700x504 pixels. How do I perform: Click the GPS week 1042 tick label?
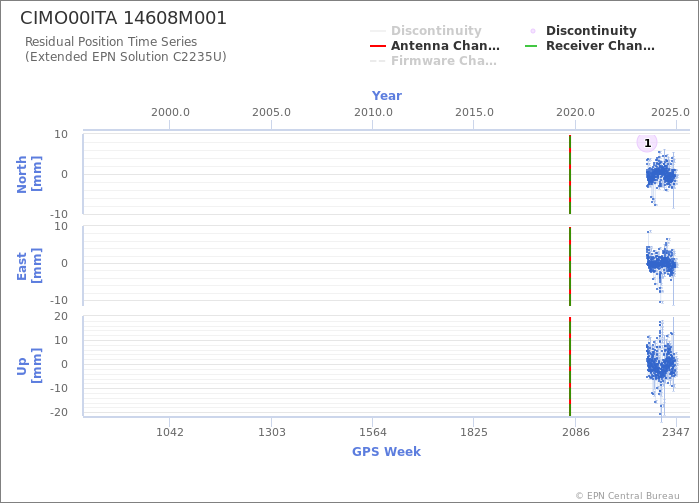pyautogui.click(x=170, y=432)
